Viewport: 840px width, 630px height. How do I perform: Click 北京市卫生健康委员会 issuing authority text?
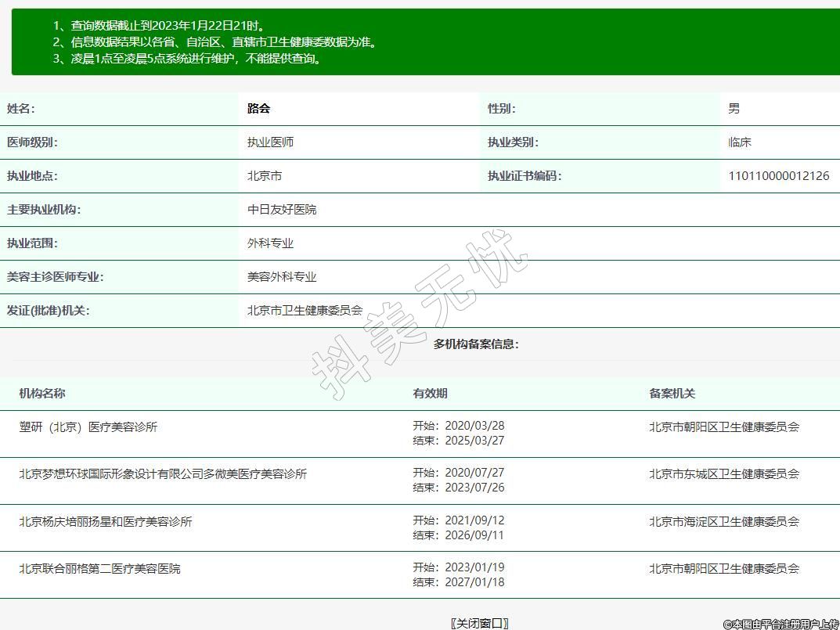(305, 311)
